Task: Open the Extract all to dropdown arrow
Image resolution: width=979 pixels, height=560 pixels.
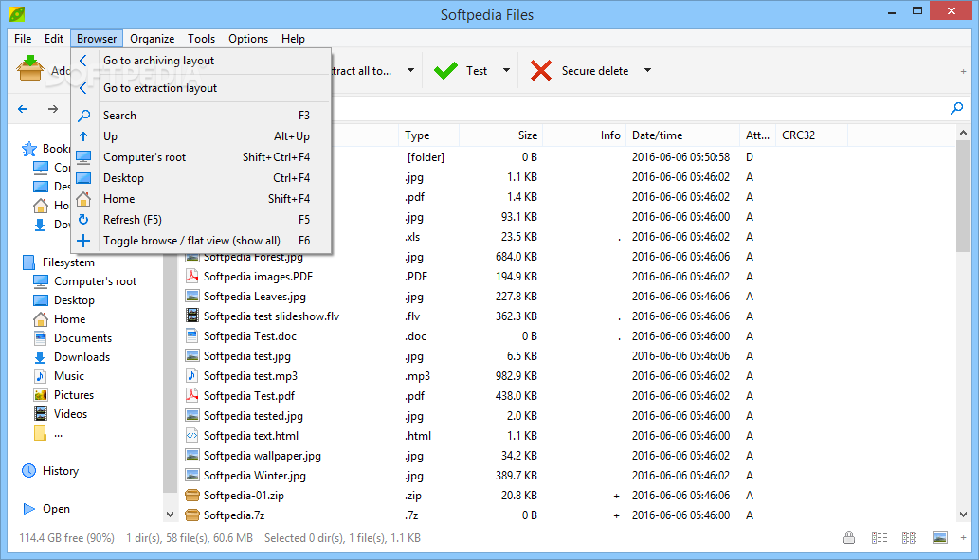Action: (x=410, y=70)
